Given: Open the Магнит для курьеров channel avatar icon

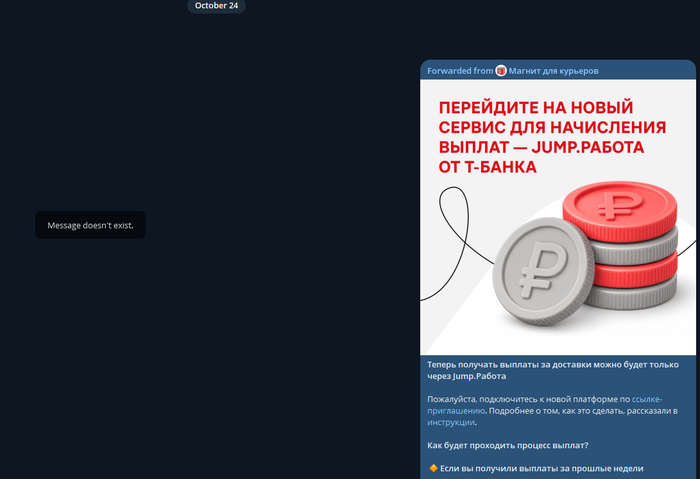Looking at the screenshot, I should [501, 71].
